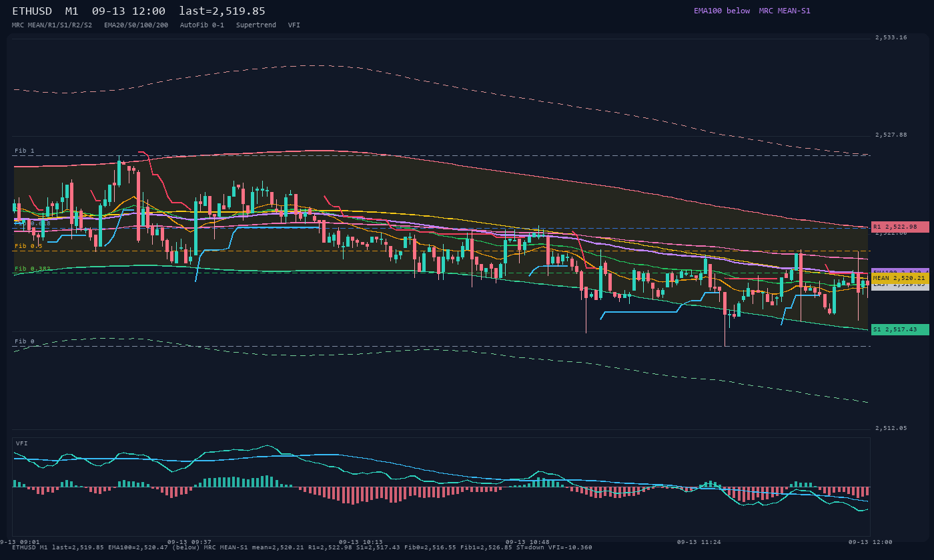Click the purple "MRC MEAN-S1" header label
The height and width of the screenshot is (560, 934).
click(785, 11)
